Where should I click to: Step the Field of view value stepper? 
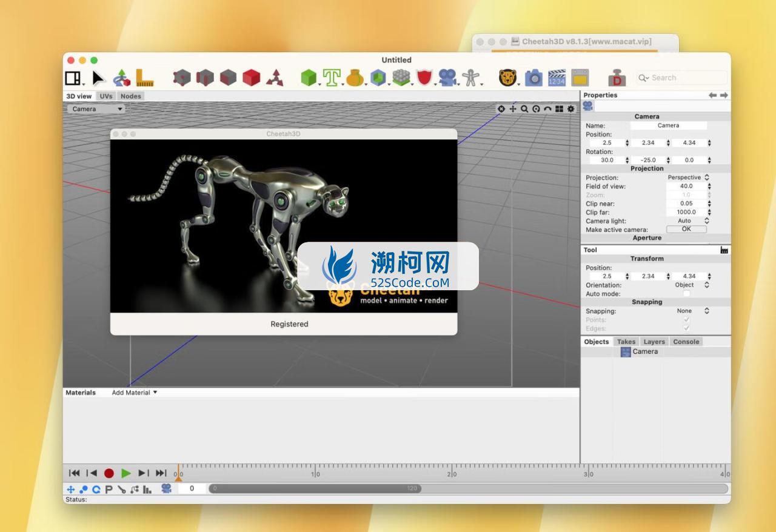(x=709, y=187)
